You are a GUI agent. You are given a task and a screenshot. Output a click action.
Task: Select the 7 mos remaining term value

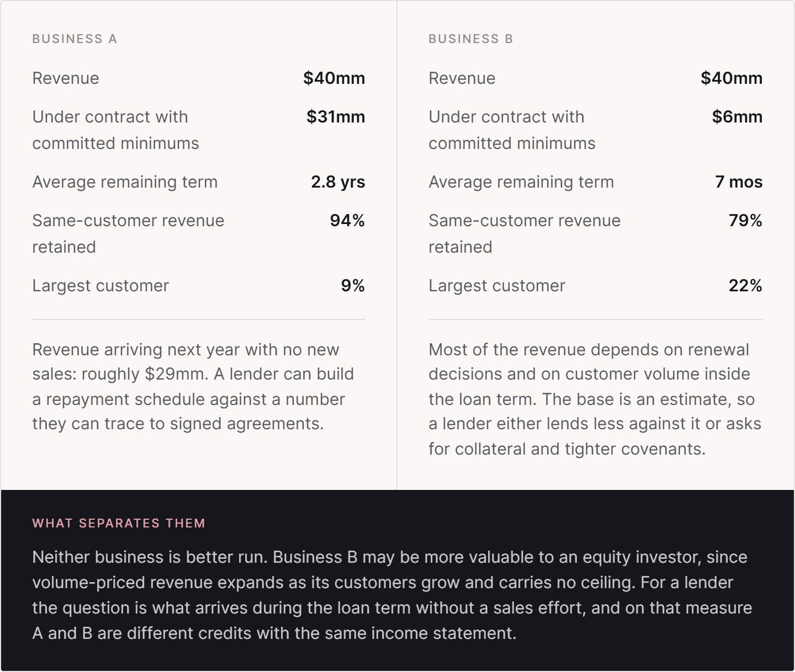(x=739, y=182)
